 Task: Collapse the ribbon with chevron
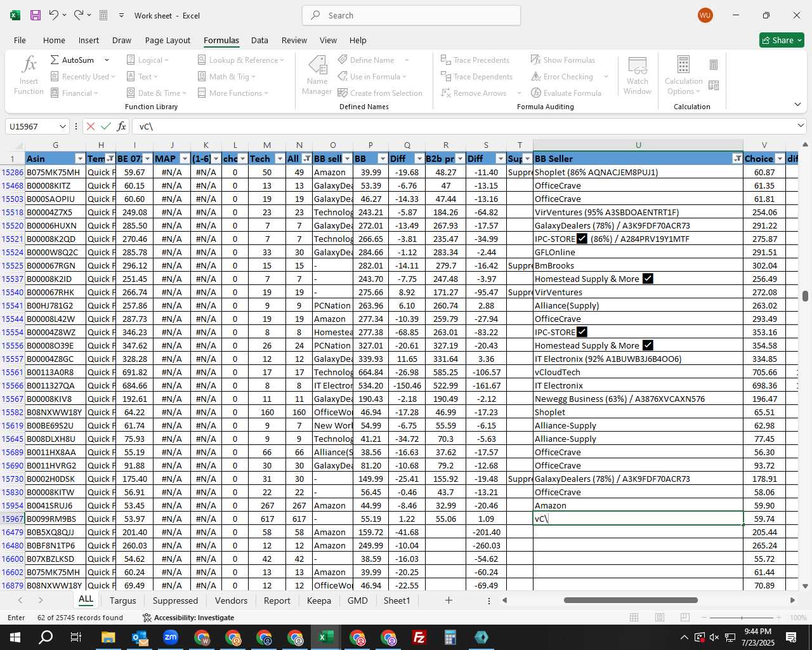coord(797,105)
